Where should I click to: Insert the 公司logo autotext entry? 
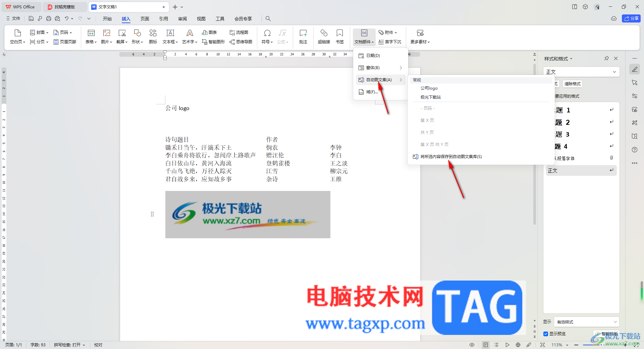(x=429, y=88)
